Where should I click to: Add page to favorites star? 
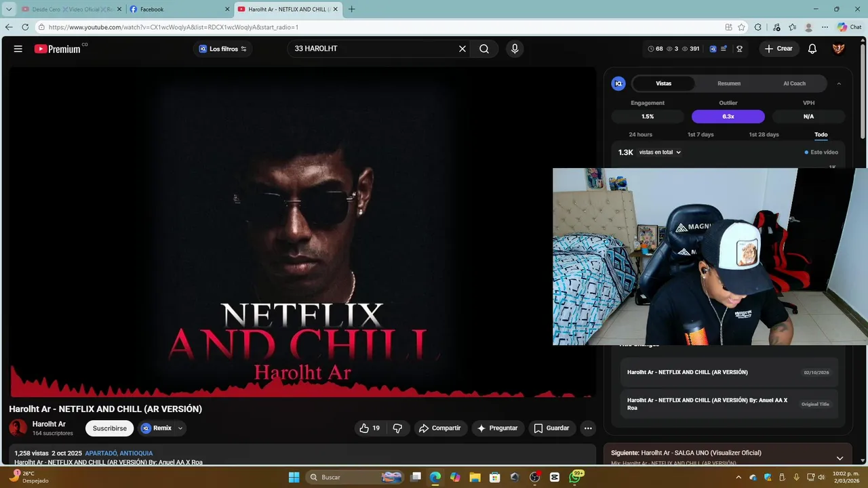click(742, 27)
